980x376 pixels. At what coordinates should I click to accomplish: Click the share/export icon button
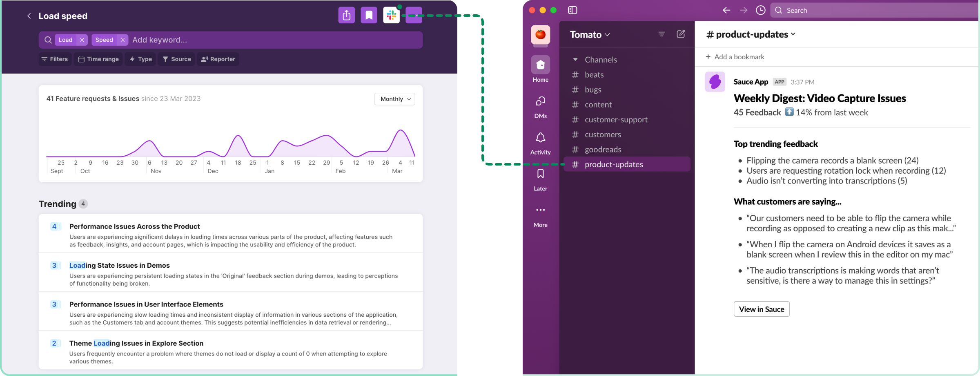[x=346, y=16]
